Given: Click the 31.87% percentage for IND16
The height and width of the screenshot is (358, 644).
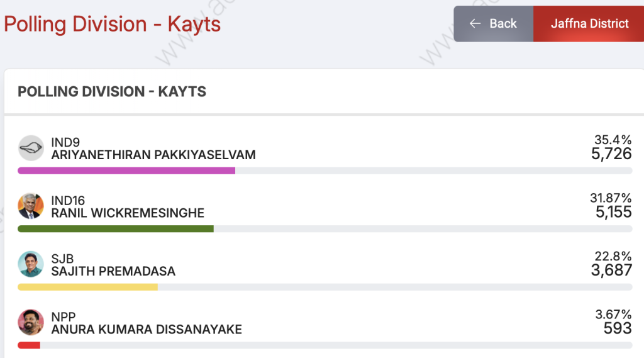Looking at the screenshot, I should [611, 198].
